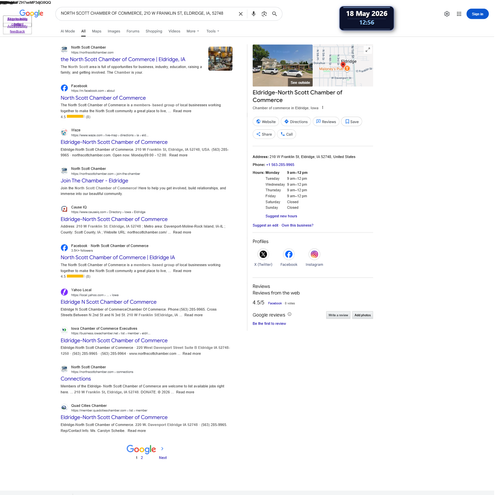The height and width of the screenshot is (495, 500).
Task: Switch to the Maps tab
Action: [x=97, y=31]
